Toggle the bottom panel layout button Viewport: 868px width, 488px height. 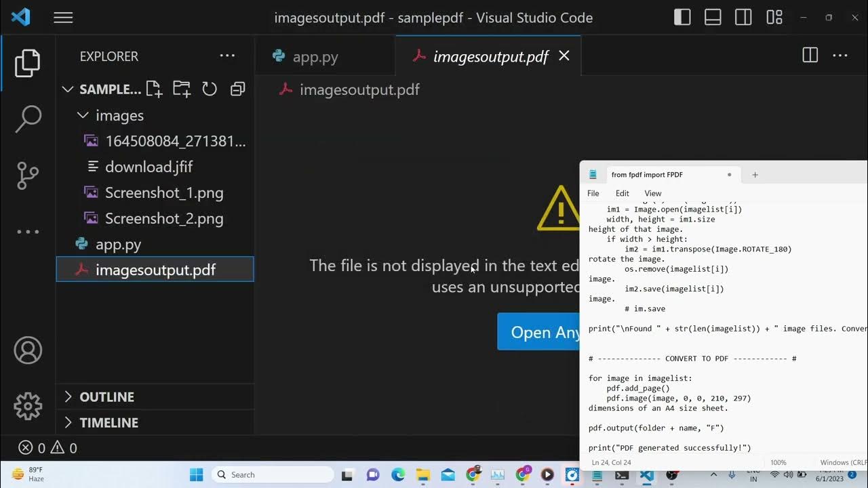[713, 18]
